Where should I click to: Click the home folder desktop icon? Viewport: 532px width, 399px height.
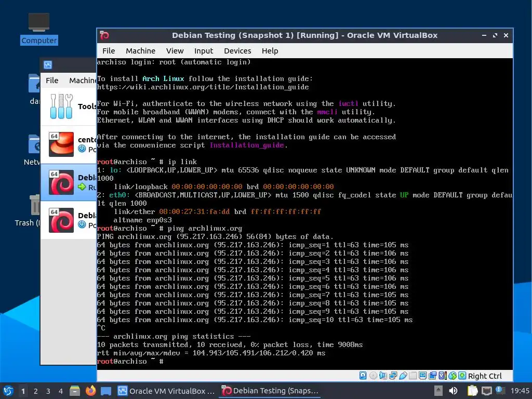(34, 89)
